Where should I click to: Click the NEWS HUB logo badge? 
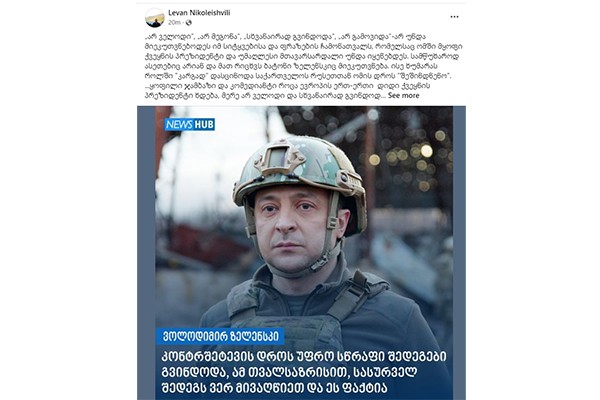click(189, 124)
